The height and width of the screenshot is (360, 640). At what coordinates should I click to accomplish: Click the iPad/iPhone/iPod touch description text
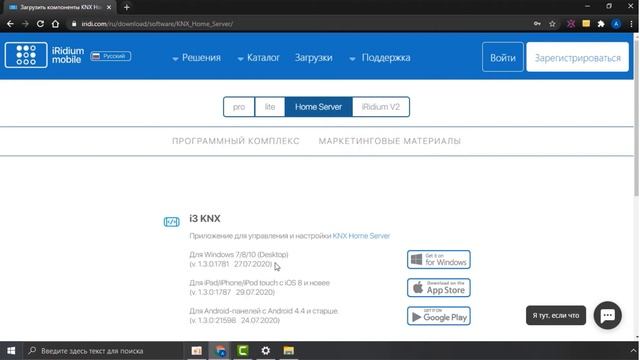[260, 283]
